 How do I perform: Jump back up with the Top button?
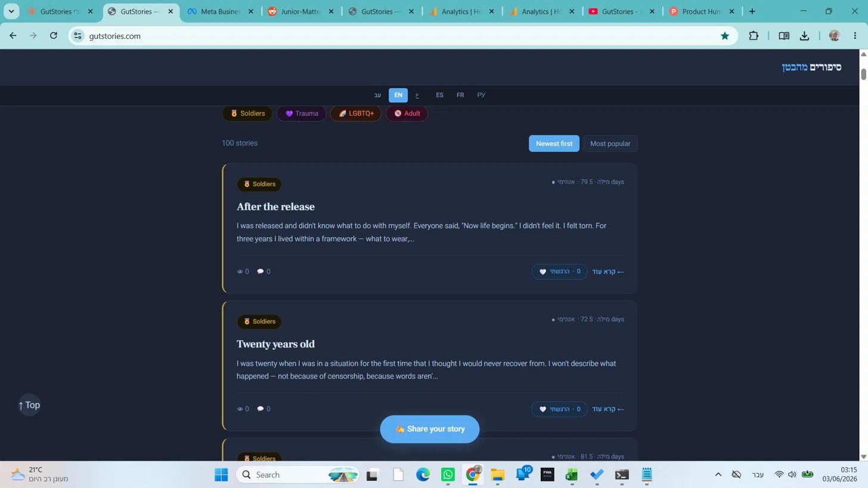point(29,405)
